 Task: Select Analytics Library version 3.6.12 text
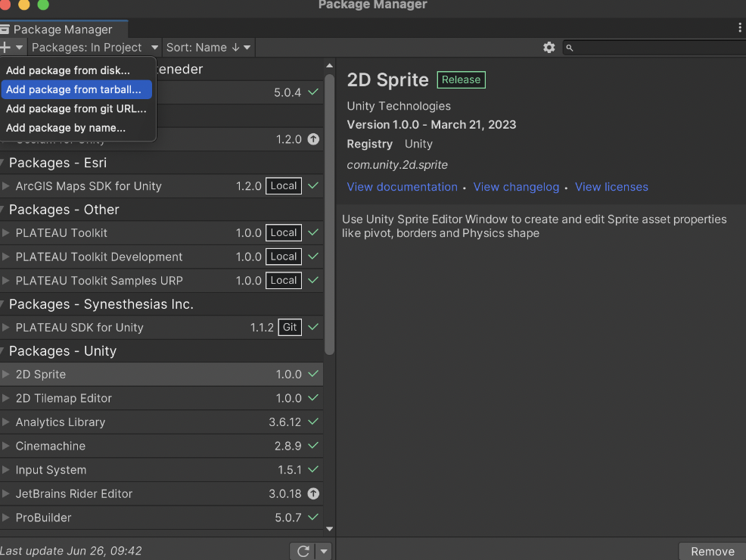[285, 422]
